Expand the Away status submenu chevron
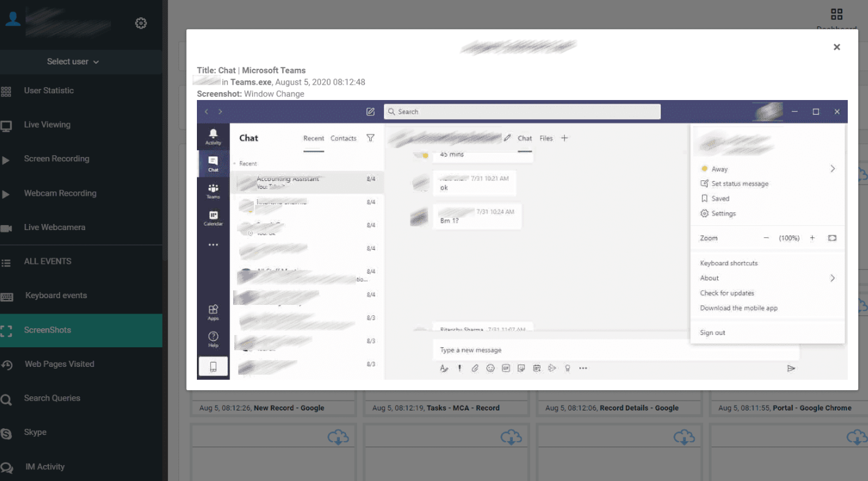The width and height of the screenshot is (868, 481). 832,168
